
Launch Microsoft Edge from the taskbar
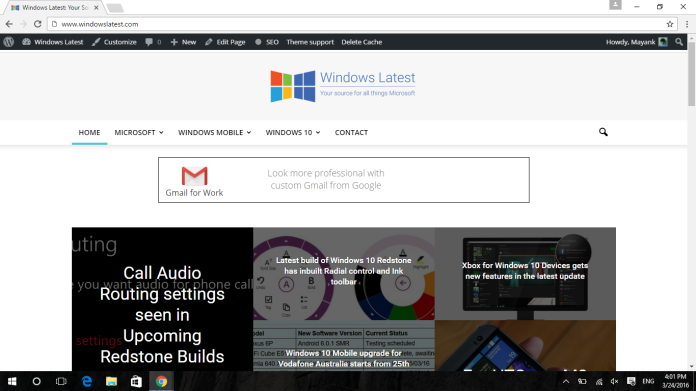click(x=87, y=381)
